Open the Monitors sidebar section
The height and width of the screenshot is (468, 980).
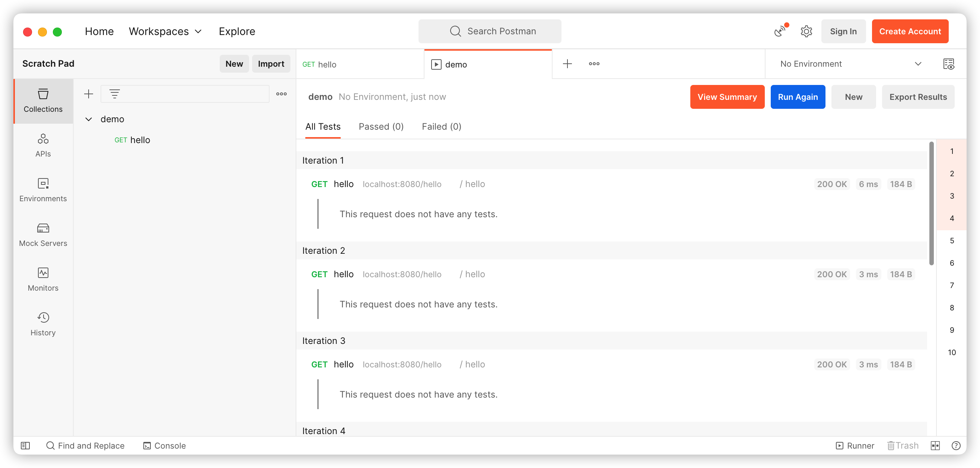43,279
